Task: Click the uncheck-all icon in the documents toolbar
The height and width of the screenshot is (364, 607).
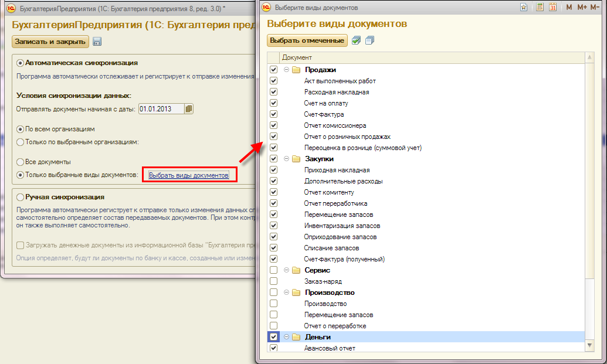Action: [x=369, y=40]
